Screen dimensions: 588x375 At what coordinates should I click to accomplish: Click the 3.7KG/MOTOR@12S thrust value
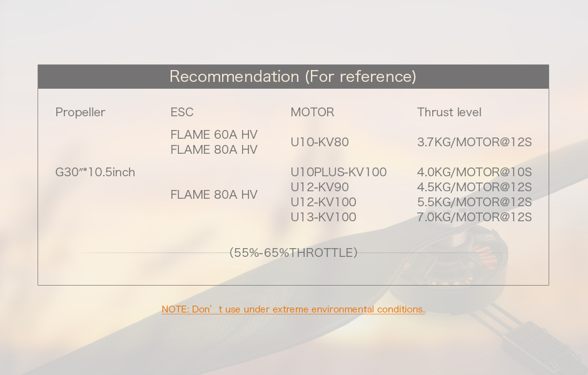[474, 142]
